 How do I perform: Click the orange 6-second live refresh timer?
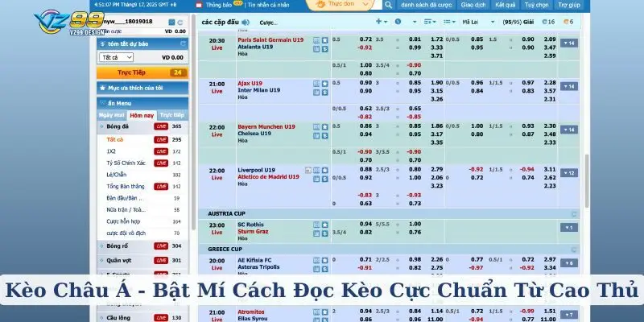[568, 23]
